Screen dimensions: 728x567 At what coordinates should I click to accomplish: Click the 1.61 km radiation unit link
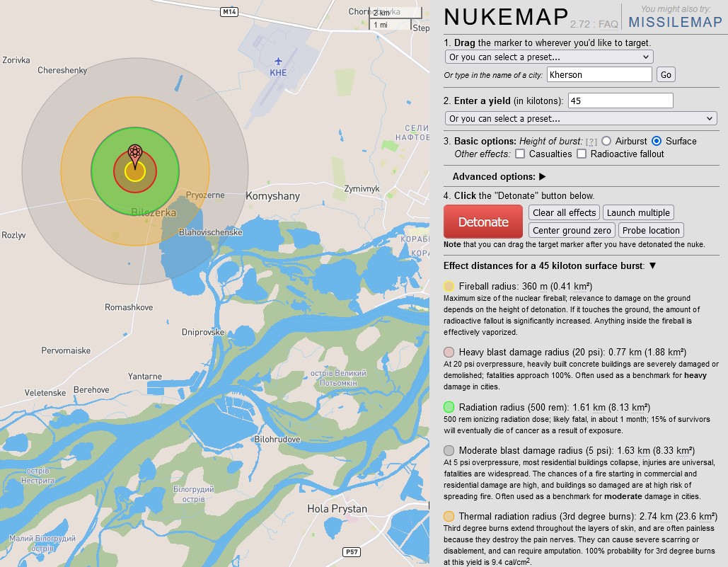click(x=599, y=408)
